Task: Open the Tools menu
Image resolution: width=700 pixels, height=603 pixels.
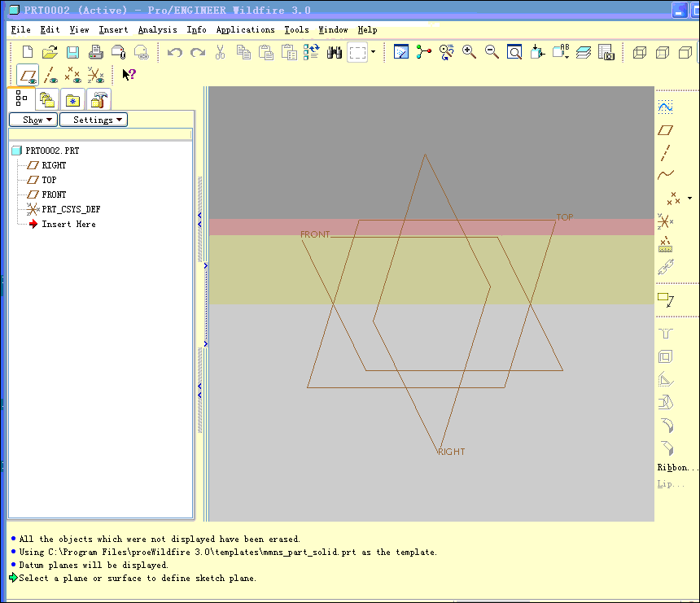Action: click(x=296, y=29)
